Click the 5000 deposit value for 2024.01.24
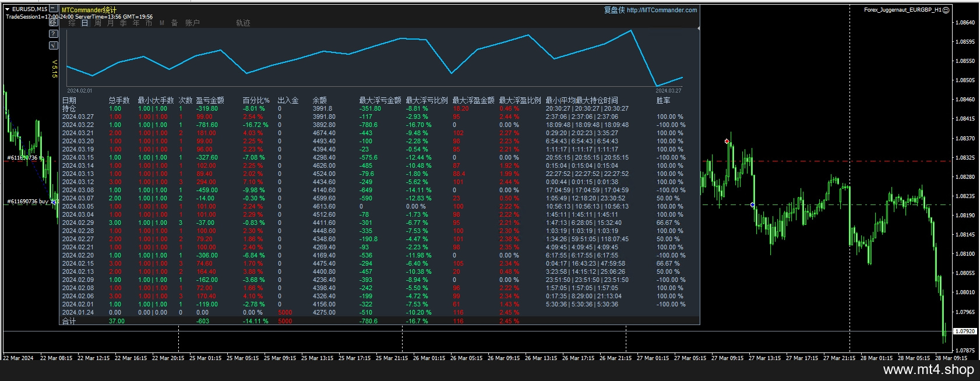The width and height of the screenshot is (980, 381). pos(285,312)
